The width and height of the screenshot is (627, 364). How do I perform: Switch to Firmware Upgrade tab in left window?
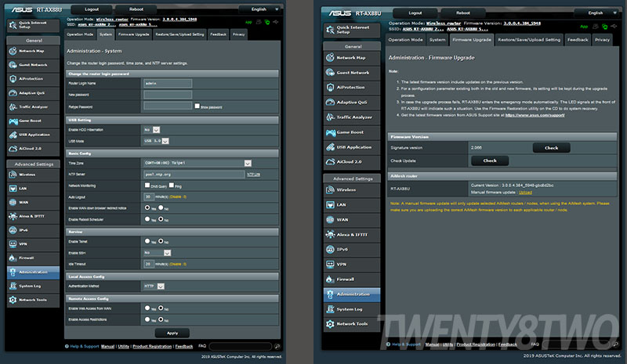pos(133,34)
